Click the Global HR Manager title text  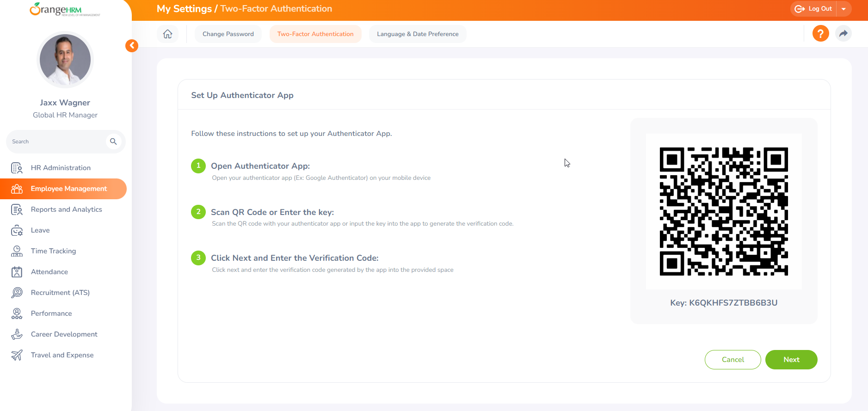65,115
